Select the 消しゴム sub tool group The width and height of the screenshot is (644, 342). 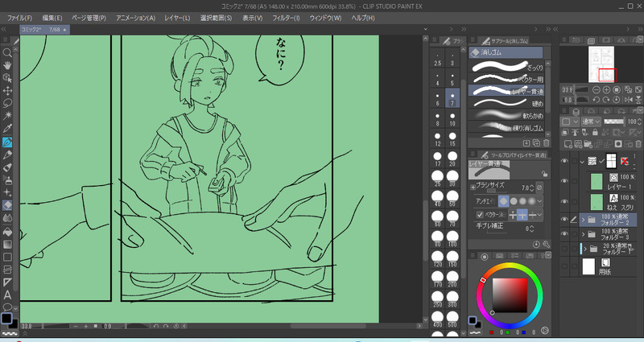(506, 52)
